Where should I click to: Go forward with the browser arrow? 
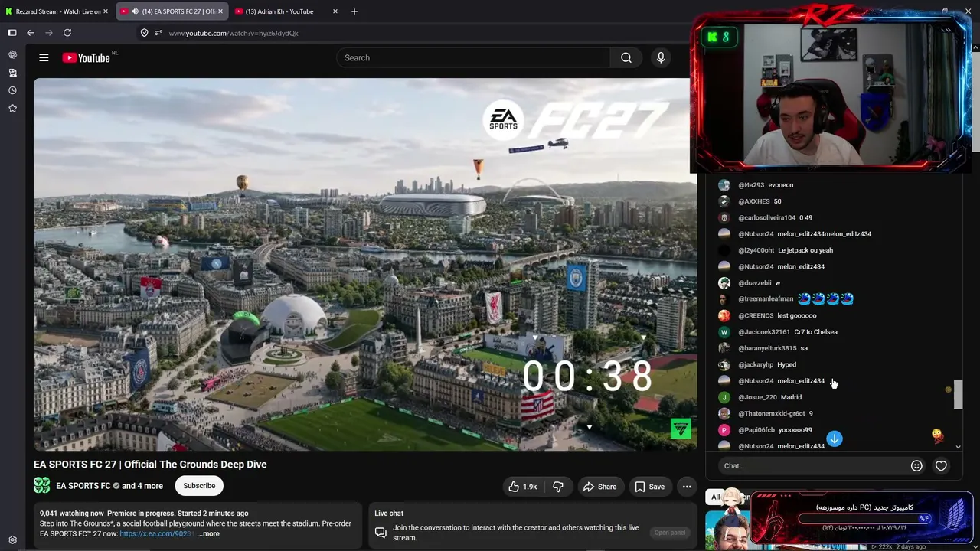49,33
